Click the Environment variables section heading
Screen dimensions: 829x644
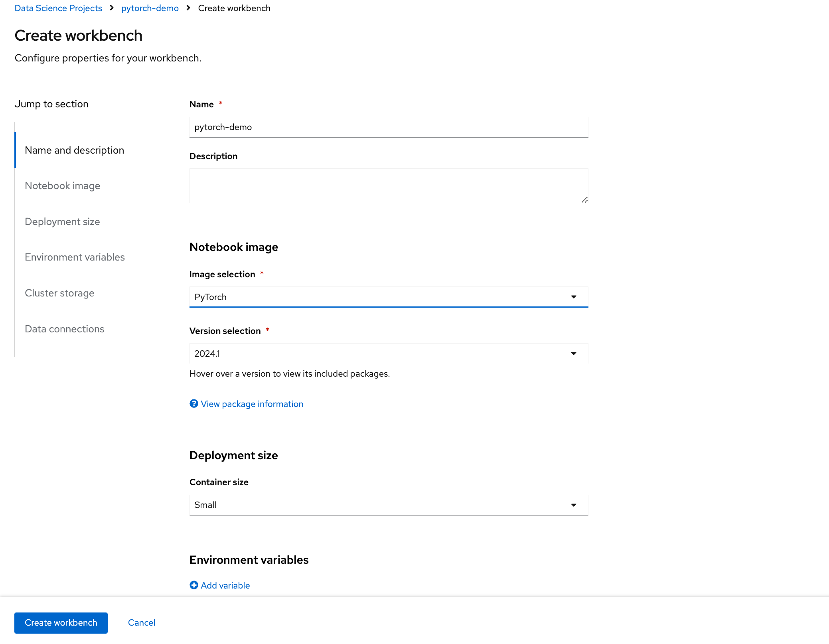(x=249, y=560)
